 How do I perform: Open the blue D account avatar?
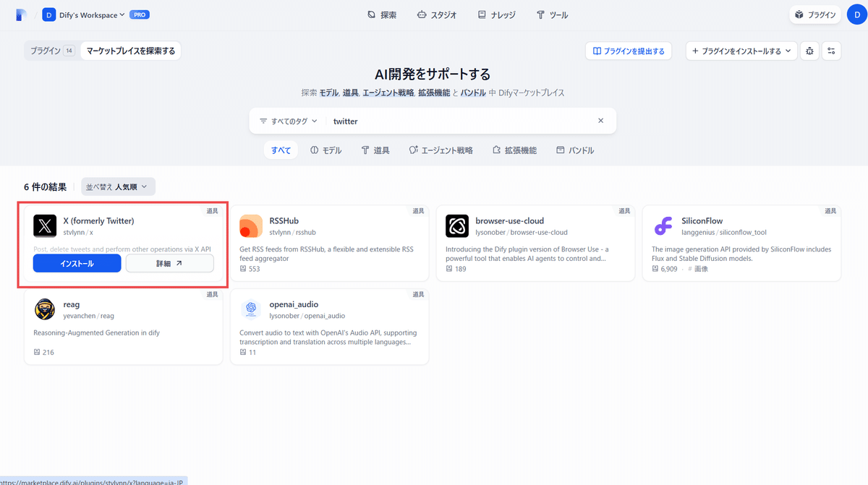pyautogui.click(x=854, y=14)
